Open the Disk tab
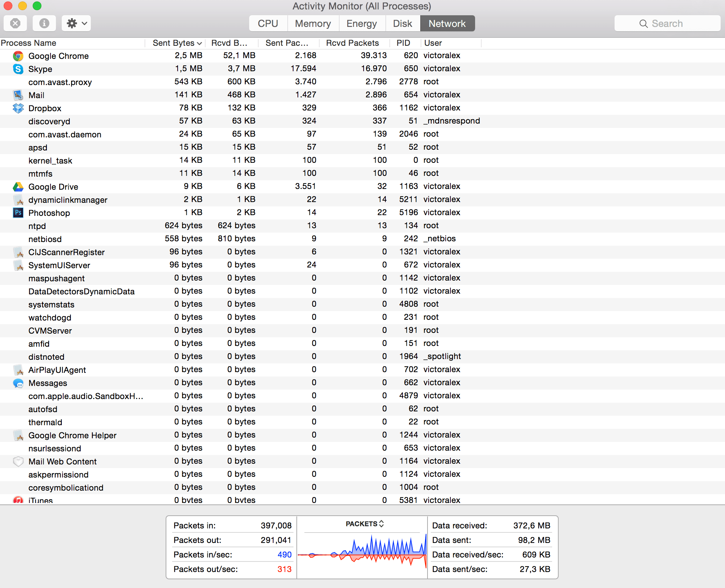This screenshot has height=588, width=725. [x=402, y=23]
